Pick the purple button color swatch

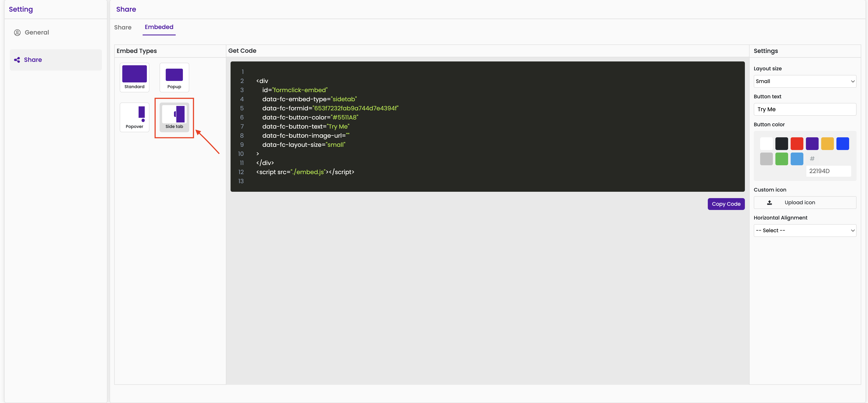812,143
